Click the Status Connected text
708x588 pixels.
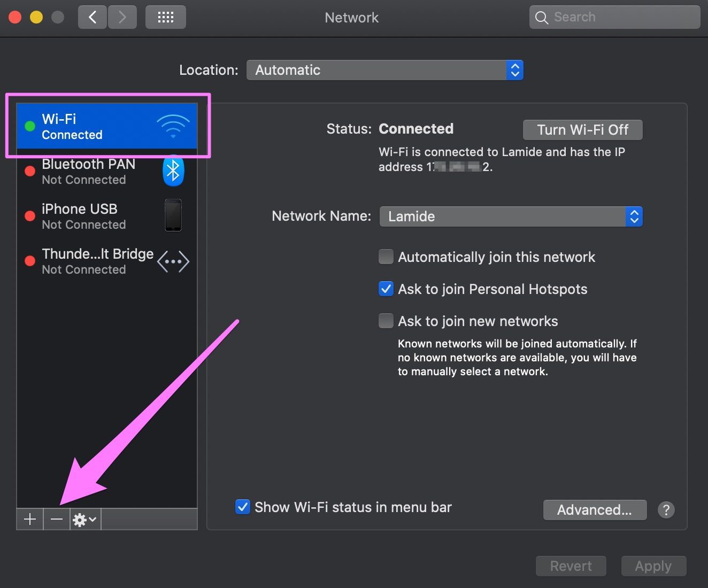(416, 129)
